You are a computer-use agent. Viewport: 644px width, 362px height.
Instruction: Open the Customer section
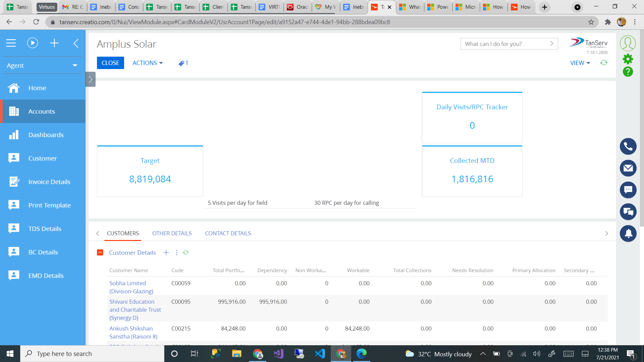click(43, 158)
